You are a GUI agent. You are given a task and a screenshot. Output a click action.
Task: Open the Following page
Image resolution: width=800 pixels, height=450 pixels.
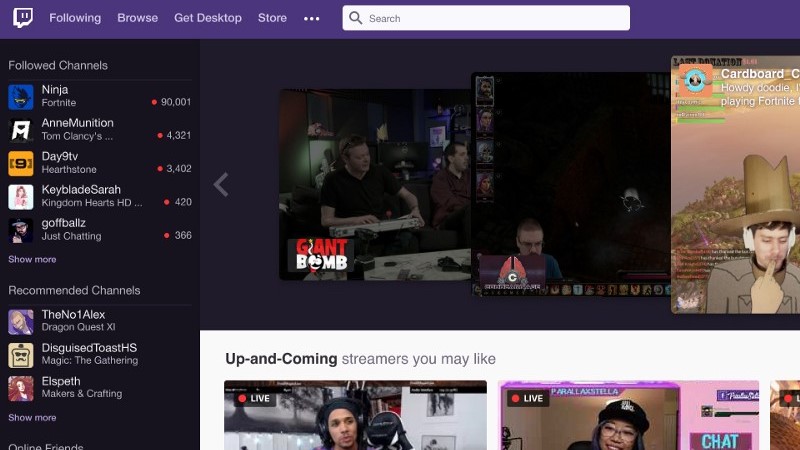coord(75,18)
